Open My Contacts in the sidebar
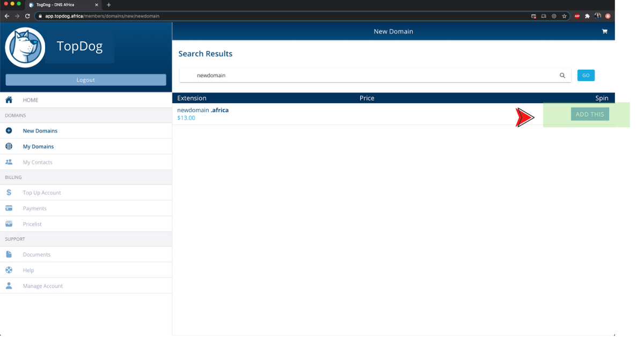644x337 pixels. point(86,162)
